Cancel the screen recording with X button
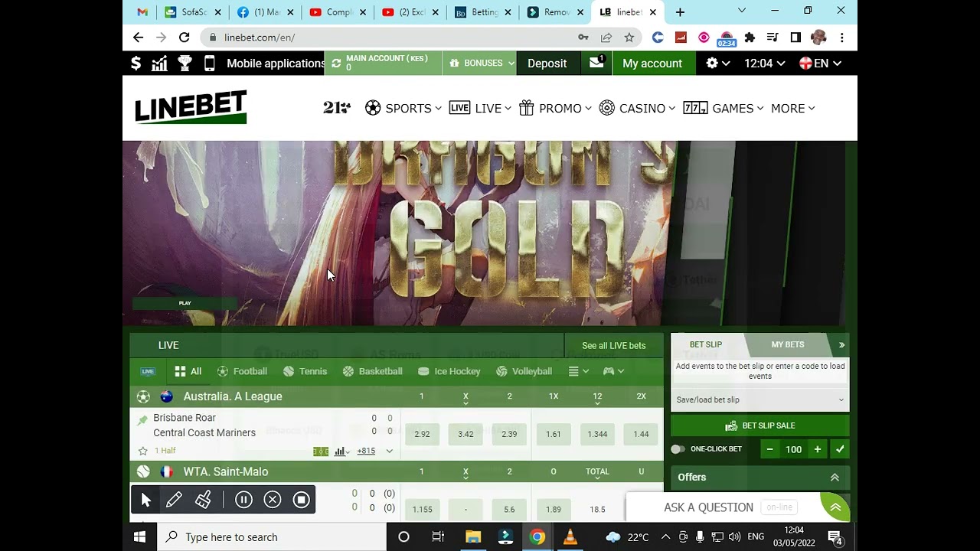The width and height of the screenshot is (980, 551). 273,500
